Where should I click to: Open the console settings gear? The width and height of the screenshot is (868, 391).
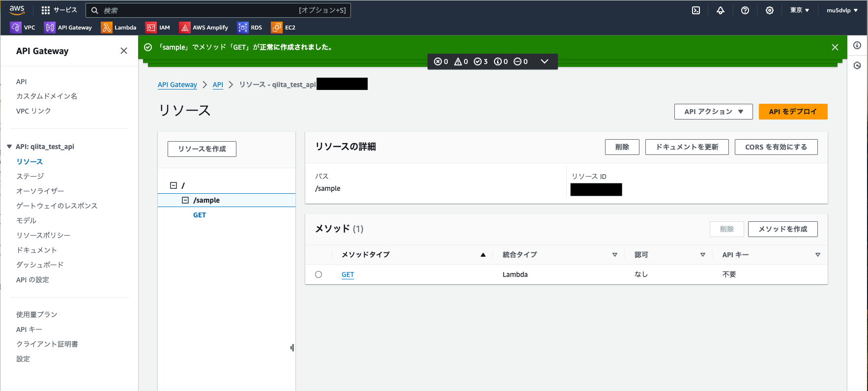point(770,10)
